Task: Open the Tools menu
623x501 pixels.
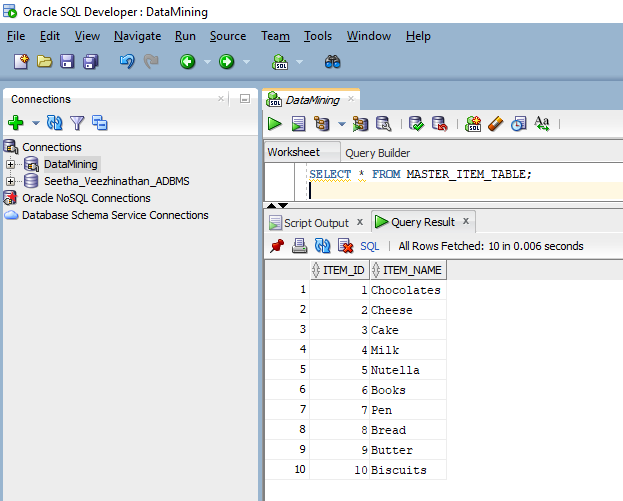Action: pos(318,36)
